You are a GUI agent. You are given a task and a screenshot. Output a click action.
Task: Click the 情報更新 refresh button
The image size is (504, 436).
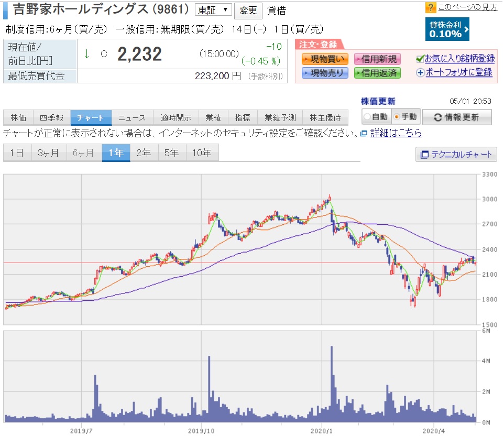pos(457,117)
